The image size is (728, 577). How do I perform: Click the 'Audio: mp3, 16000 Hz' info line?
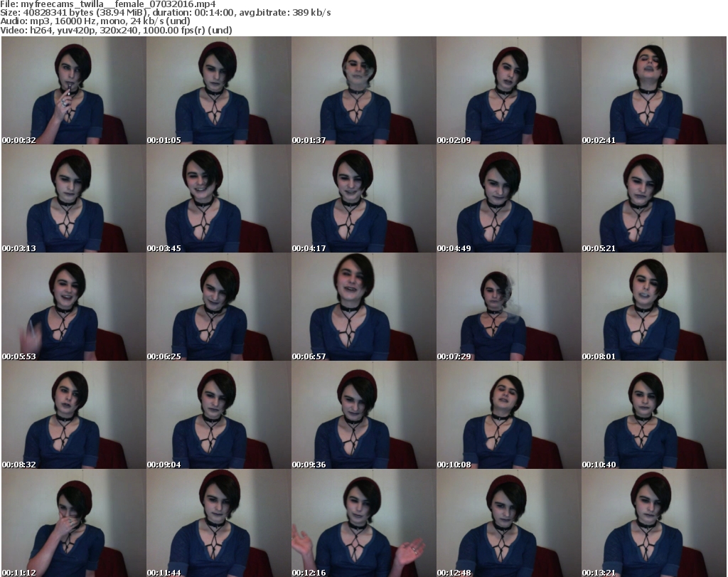[x=95, y=21]
